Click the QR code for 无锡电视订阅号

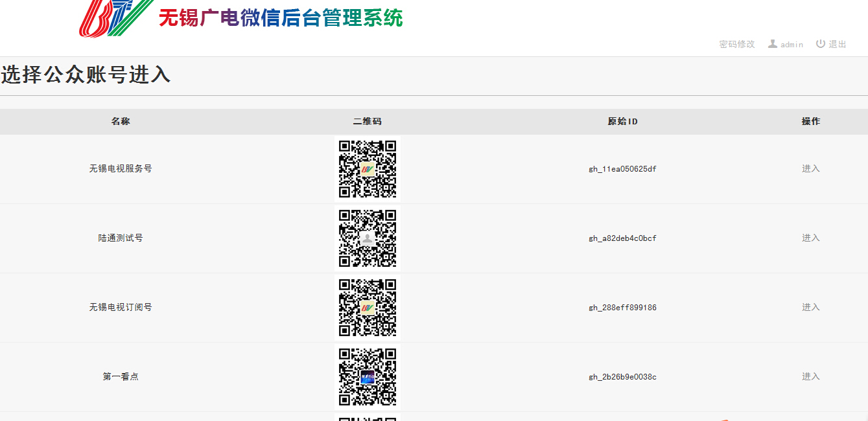tap(368, 307)
